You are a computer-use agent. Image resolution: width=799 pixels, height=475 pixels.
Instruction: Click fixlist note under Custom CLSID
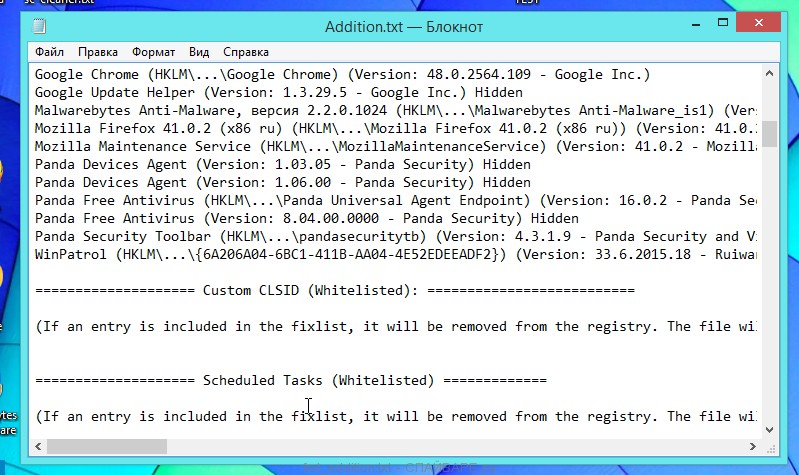[395, 327]
